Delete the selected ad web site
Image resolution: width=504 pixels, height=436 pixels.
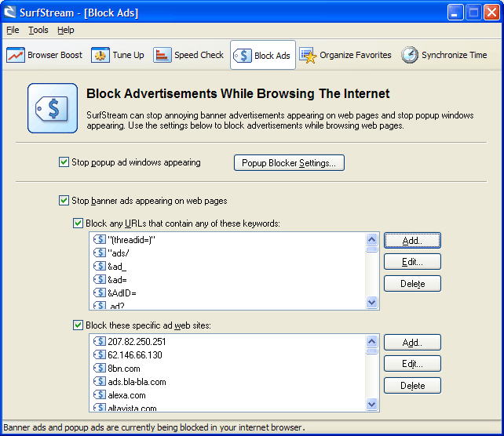click(x=412, y=385)
